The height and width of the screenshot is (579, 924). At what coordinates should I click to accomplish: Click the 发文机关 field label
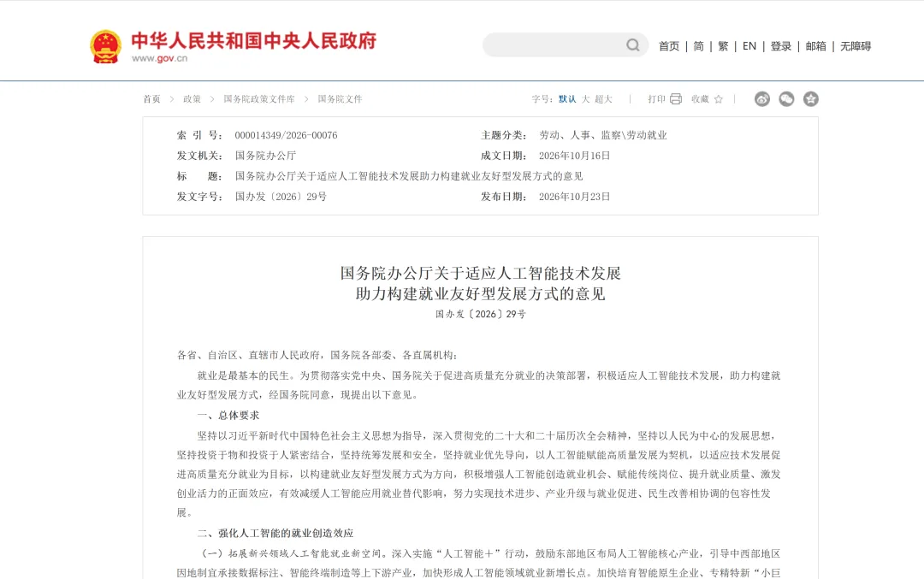click(199, 156)
